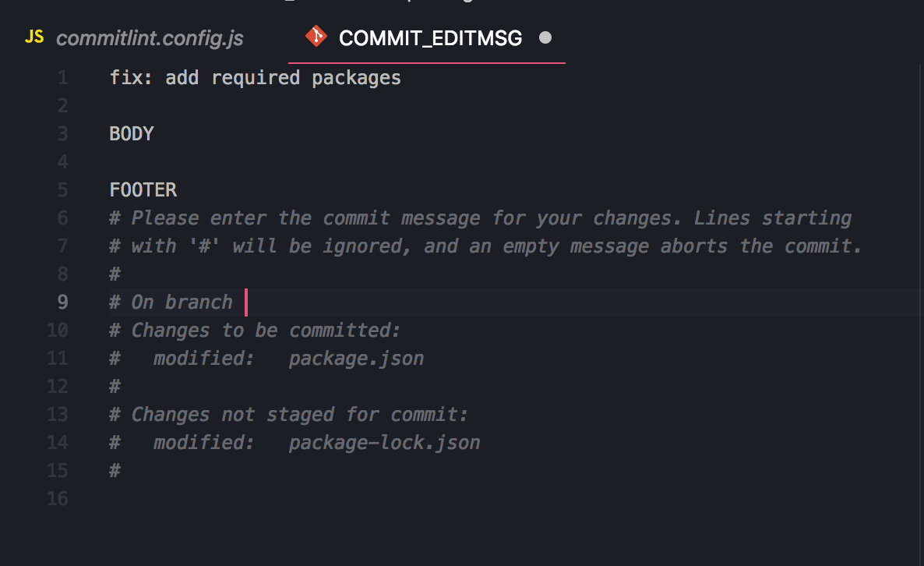The width and height of the screenshot is (924, 566).
Task: Click line number 9 beside the cursor line
Action: [x=62, y=302]
